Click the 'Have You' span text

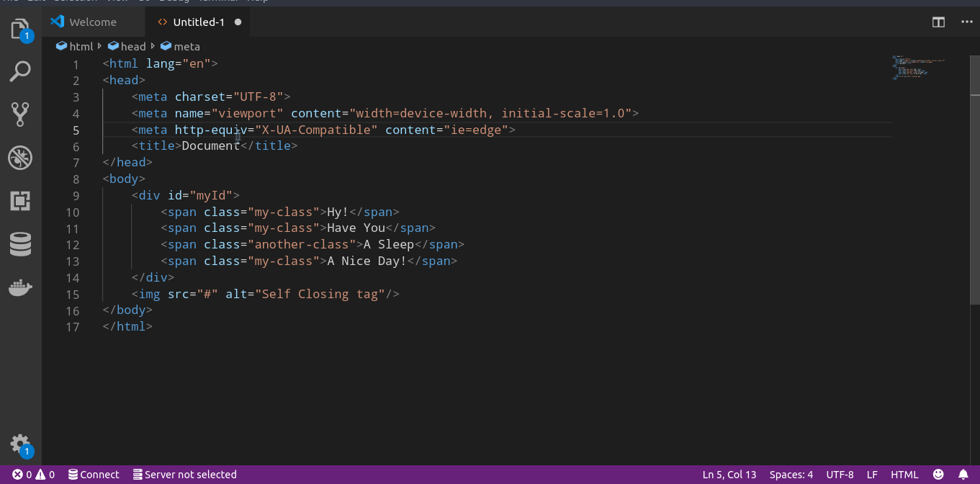pos(356,229)
